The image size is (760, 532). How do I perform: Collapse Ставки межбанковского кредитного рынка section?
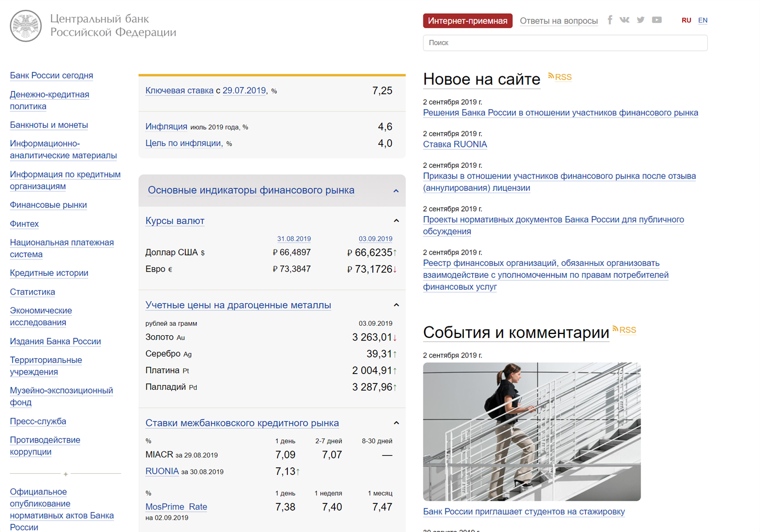(396, 423)
